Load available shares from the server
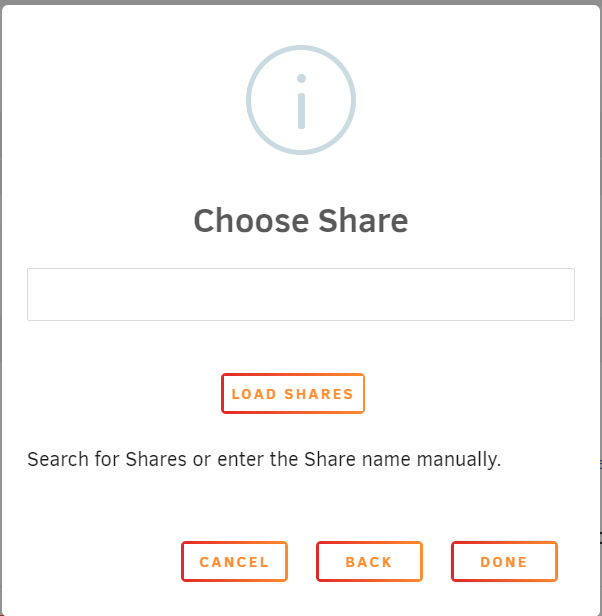Image resolution: width=602 pixels, height=616 pixels. [x=293, y=394]
